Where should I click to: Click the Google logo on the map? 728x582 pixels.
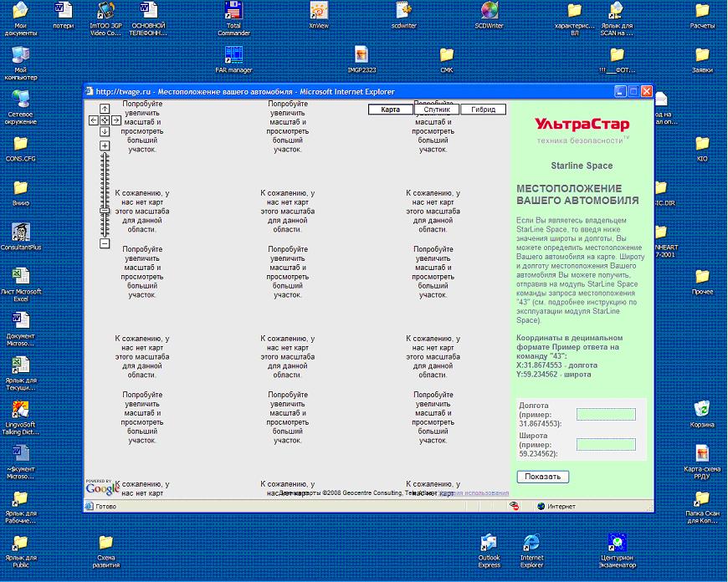coord(102,488)
